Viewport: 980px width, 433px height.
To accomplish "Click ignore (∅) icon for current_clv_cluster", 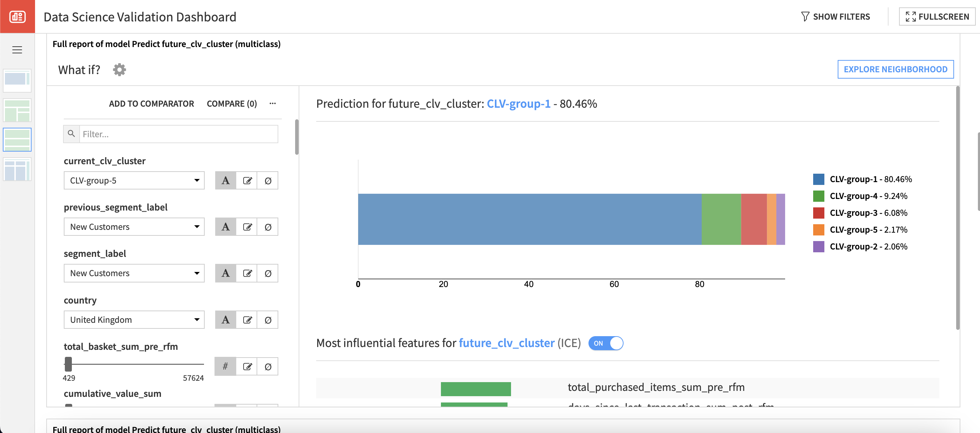I will coord(268,180).
